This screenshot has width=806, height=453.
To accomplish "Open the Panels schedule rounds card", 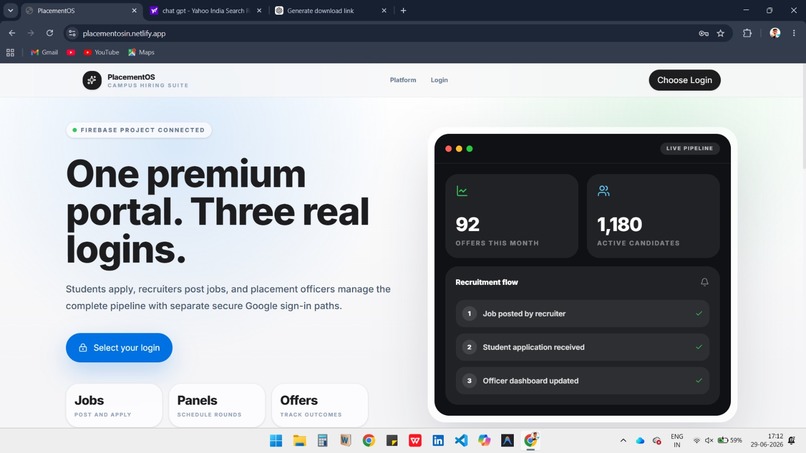I will point(216,405).
